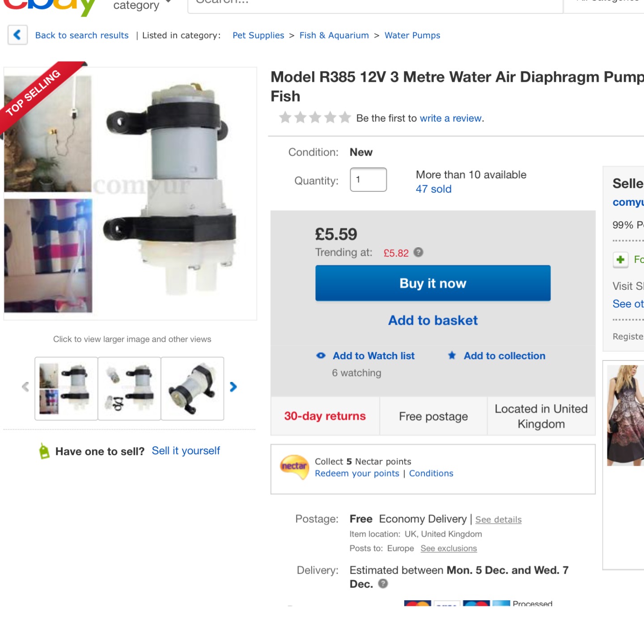Open the 47 sold link
This screenshot has width=644, height=644.
click(x=433, y=189)
